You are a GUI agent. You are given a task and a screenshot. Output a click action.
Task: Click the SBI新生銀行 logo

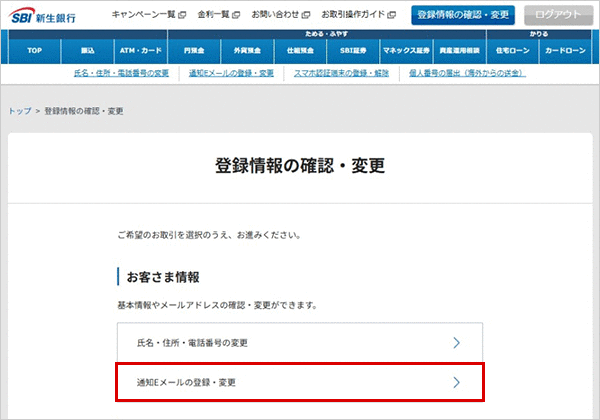pyautogui.click(x=42, y=16)
